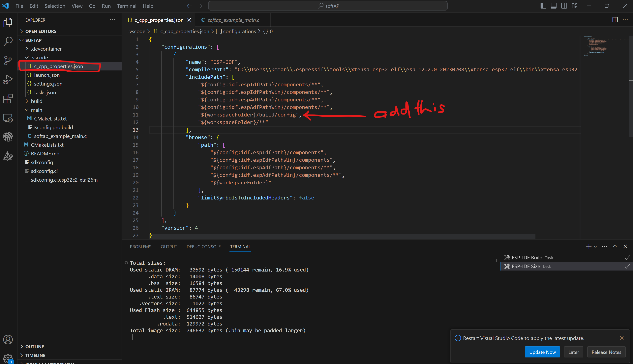Toggle the secondary side bar layout icon
The height and width of the screenshot is (364, 633).
click(564, 6)
